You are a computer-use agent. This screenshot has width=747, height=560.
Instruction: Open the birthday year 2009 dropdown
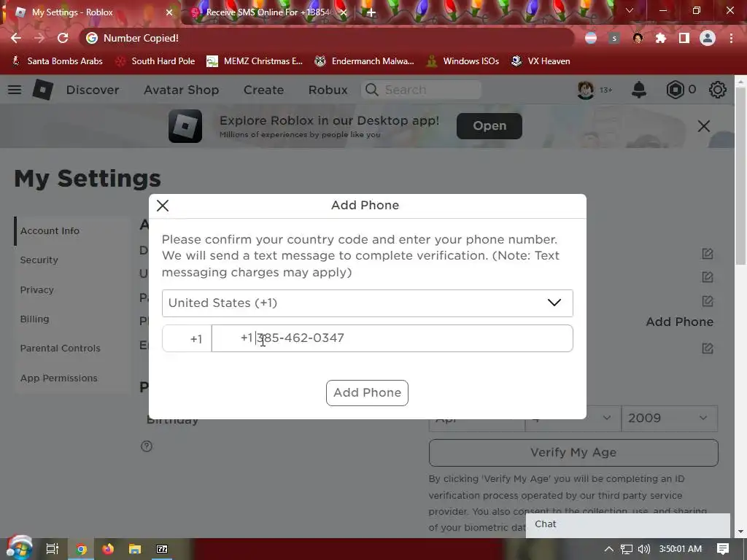(x=670, y=418)
